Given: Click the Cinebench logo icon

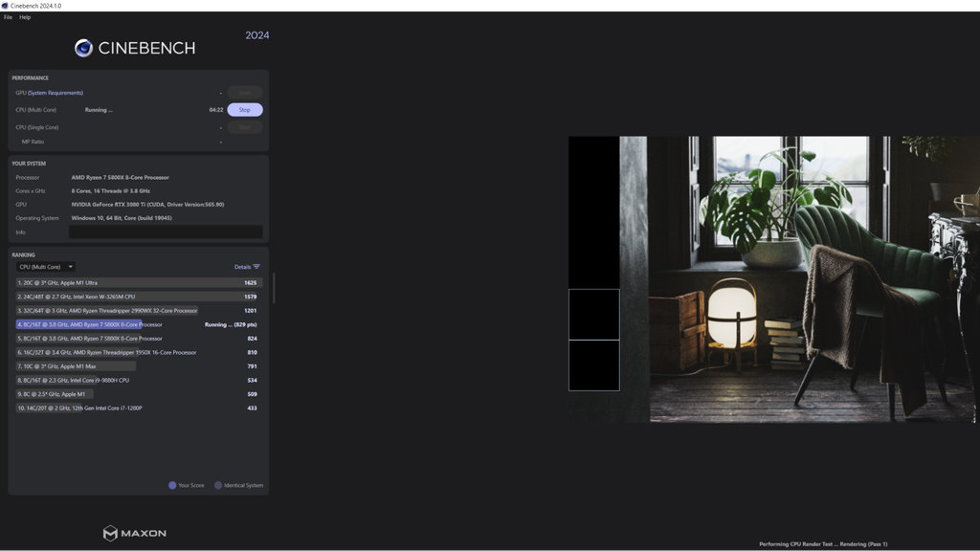Looking at the screenshot, I should click(83, 48).
